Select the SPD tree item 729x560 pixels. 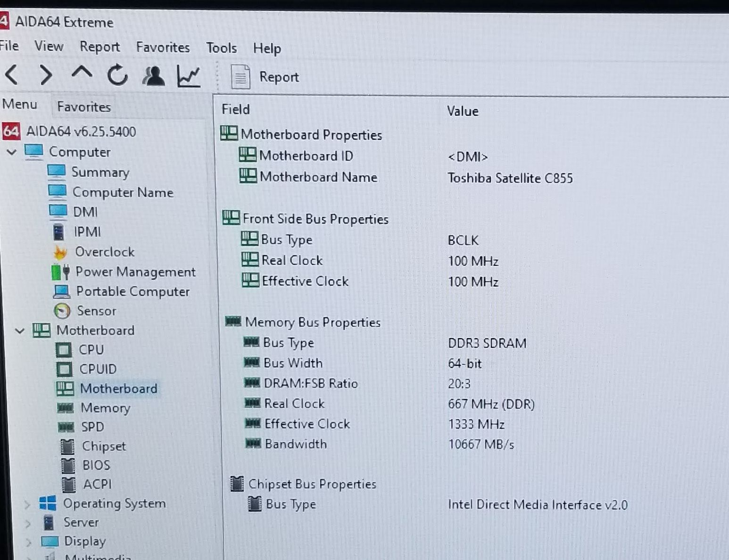click(x=92, y=427)
